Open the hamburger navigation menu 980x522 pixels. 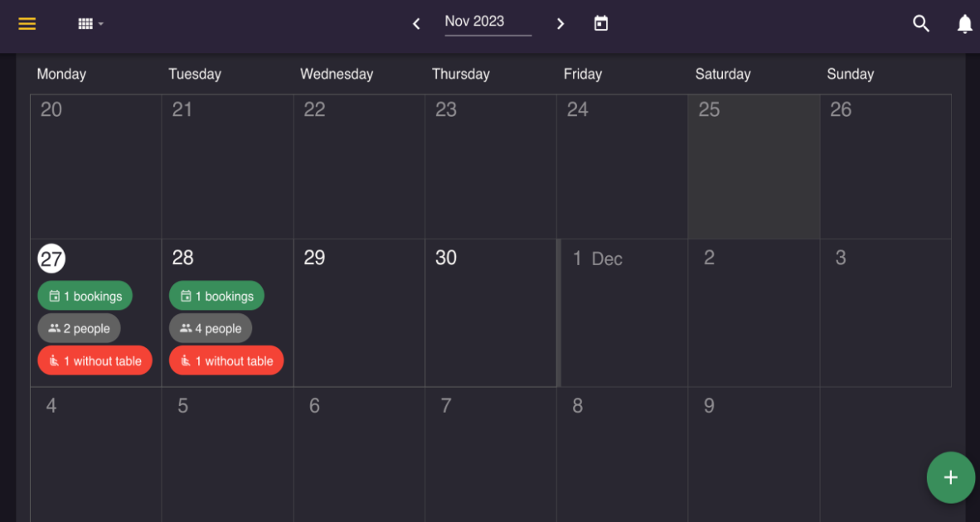pyautogui.click(x=27, y=23)
